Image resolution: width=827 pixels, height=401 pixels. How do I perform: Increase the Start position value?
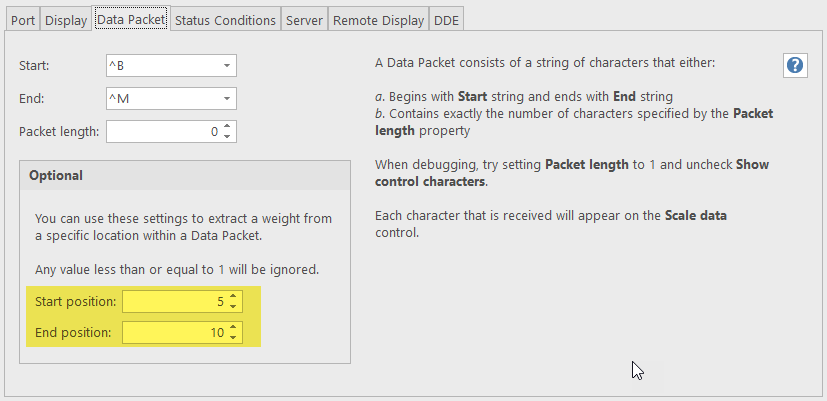[232, 296]
